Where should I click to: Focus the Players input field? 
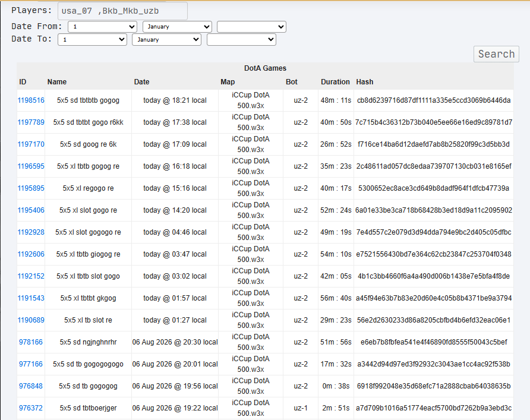[123, 11]
